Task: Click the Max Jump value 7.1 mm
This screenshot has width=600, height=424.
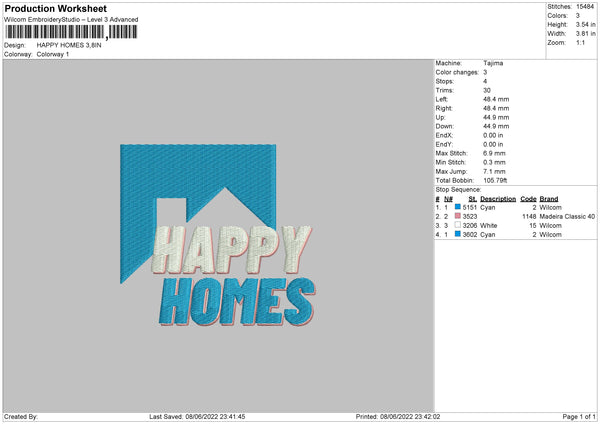Action: tap(494, 171)
